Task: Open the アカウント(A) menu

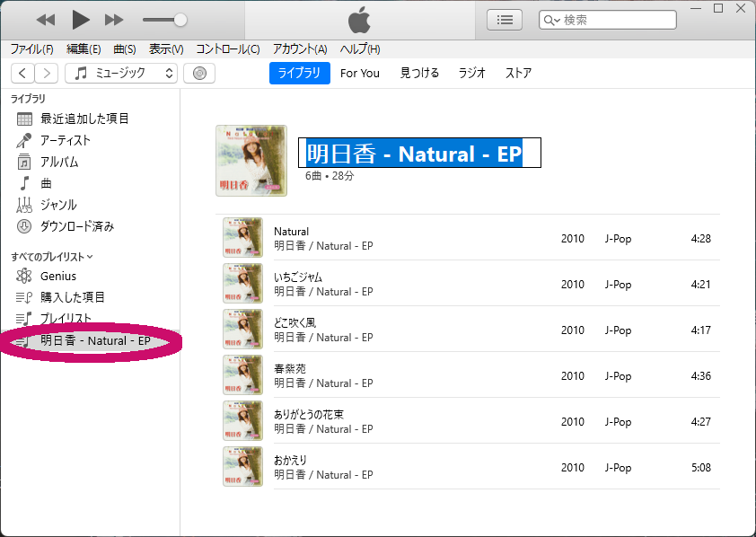Action: coord(300,49)
